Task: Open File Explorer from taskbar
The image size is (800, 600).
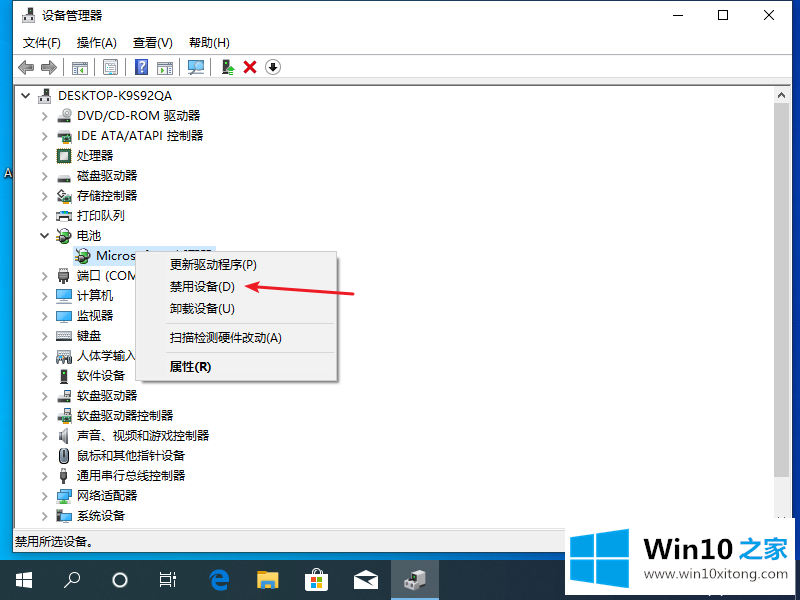Action: coord(267,580)
